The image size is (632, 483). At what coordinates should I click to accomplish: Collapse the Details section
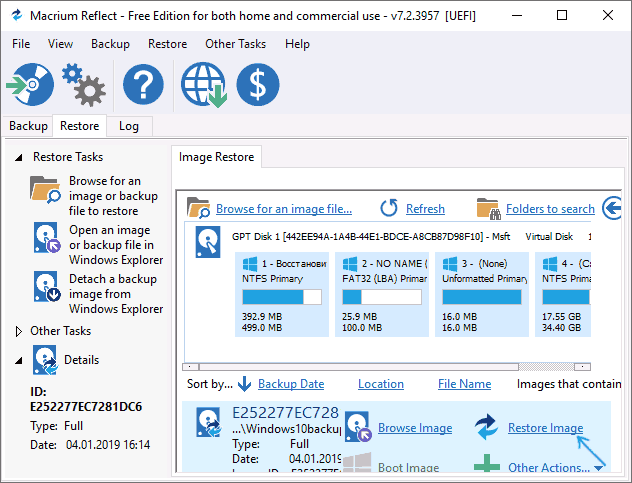tap(20, 360)
